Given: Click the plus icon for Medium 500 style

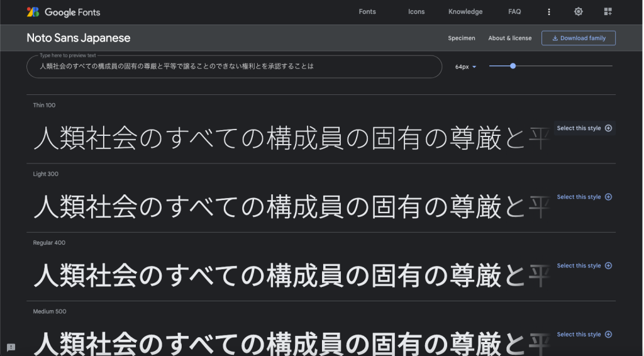Looking at the screenshot, I should coord(608,335).
